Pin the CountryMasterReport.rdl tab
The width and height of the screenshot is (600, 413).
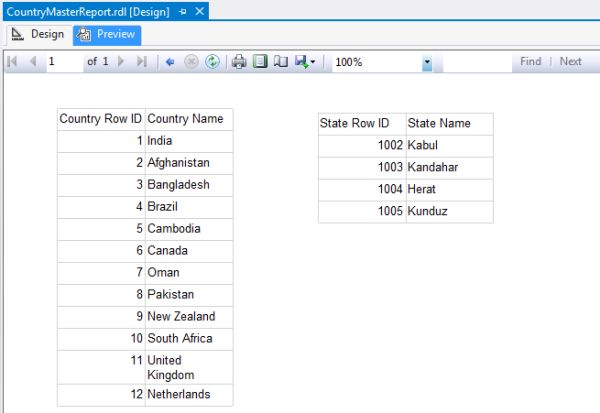click(183, 12)
